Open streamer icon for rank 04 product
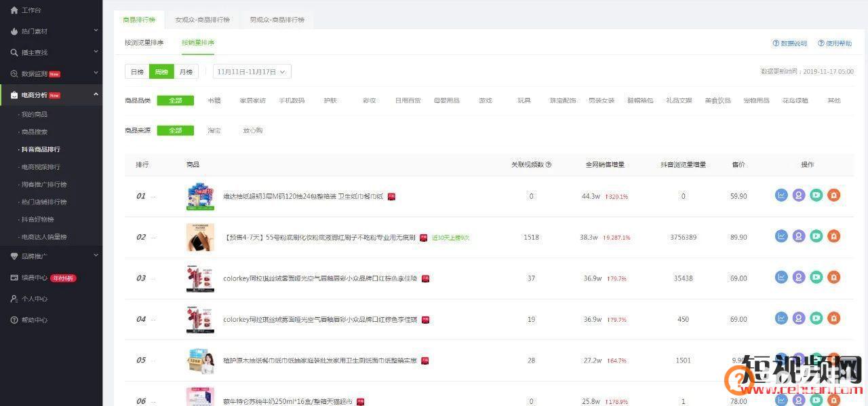 (x=799, y=318)
